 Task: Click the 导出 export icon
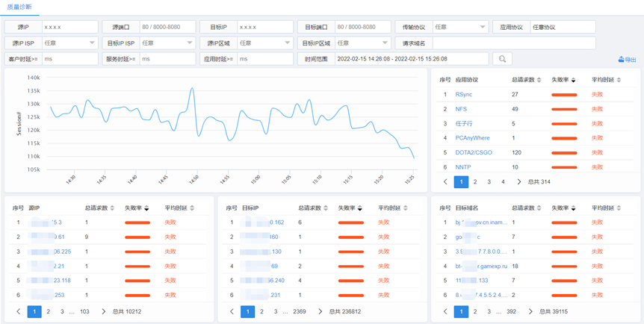coord(627,60)
